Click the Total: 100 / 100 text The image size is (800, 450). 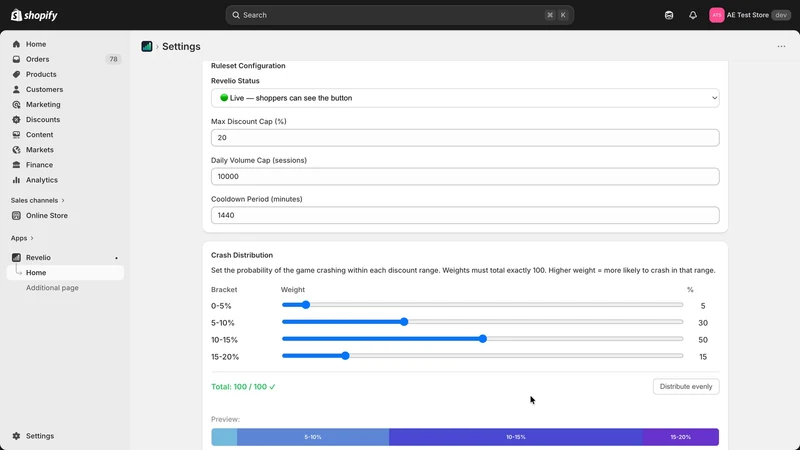coord(243,387)
